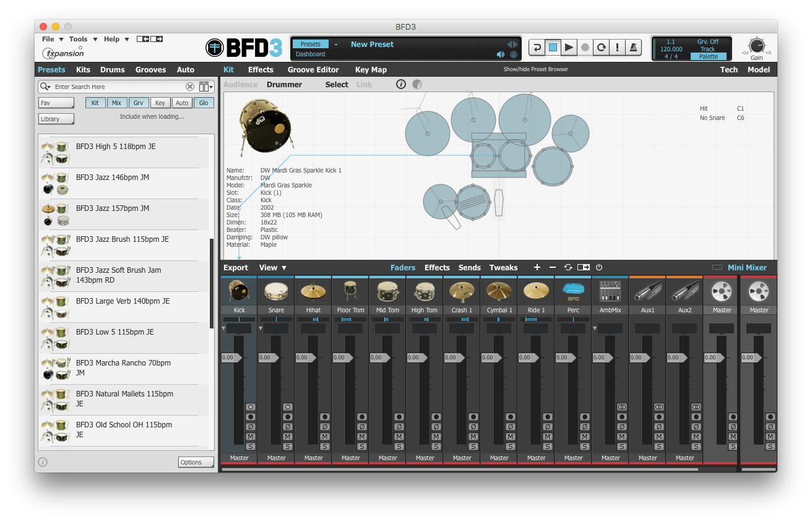Expand the AmbMix channel disclosure triangle
Image resolution: width=812 pixels, height=522 pixels.
click(595, 328)
